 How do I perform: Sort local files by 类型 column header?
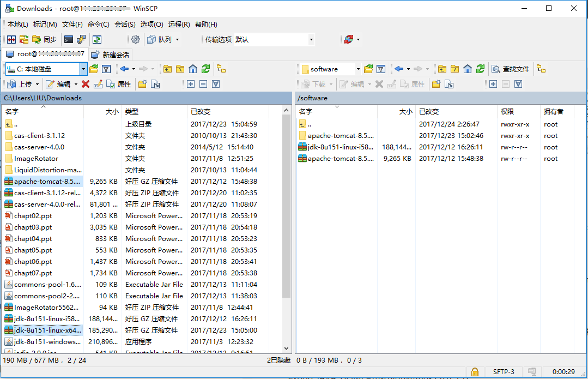pos(154,111)
